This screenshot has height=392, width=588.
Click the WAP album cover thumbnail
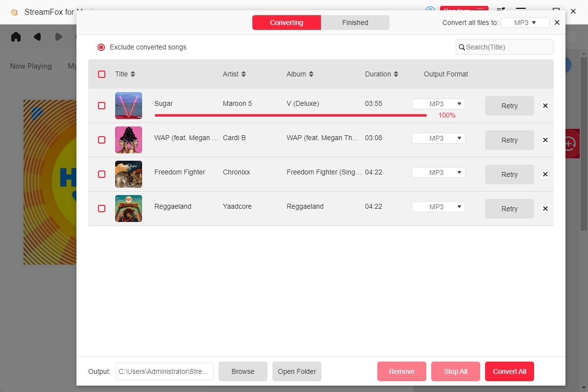[x=128, y=140]
